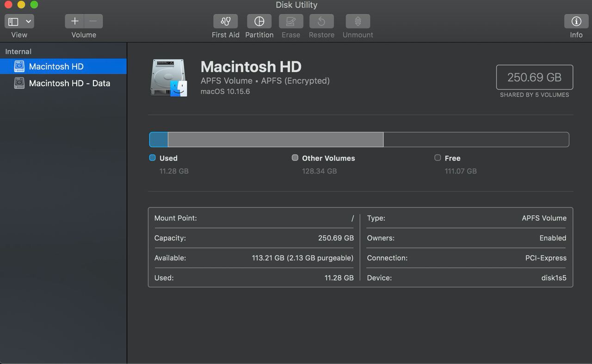Click the SHARED BY 5 VOLUMES label
592x364 pixels.
535,95
